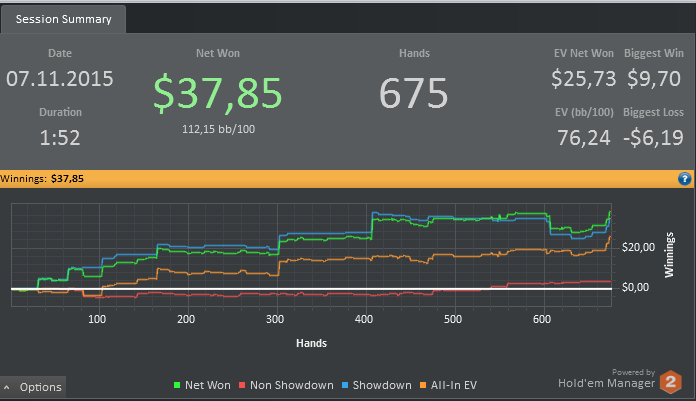Click the Non Showdown legend label

(292, 385)
